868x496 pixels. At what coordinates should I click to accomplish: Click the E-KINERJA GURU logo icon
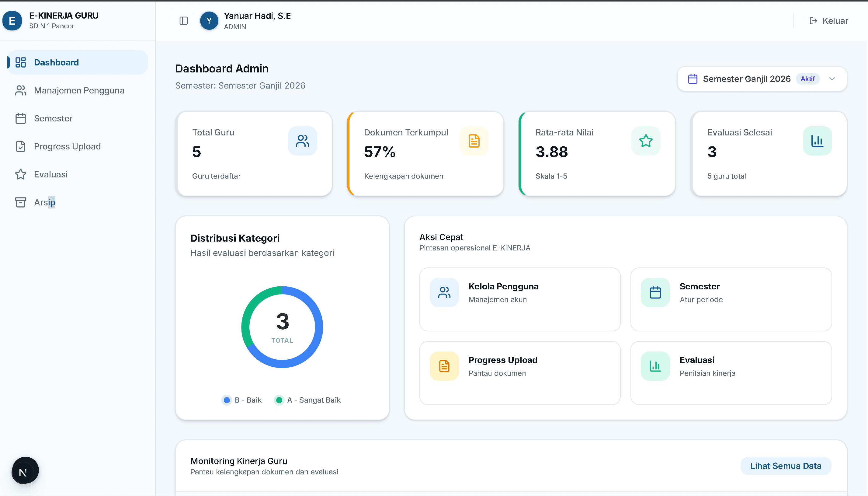pyautogui.click(x=12, y=21)
